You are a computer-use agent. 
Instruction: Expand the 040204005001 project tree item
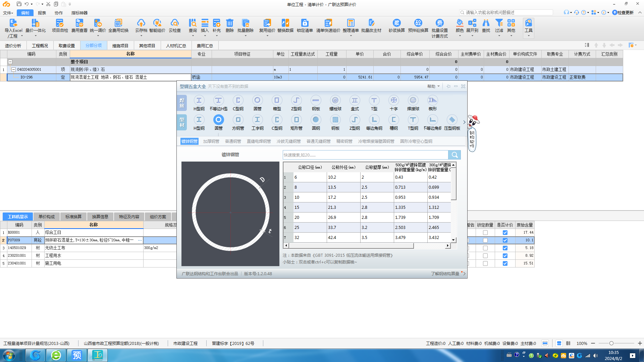13,69
